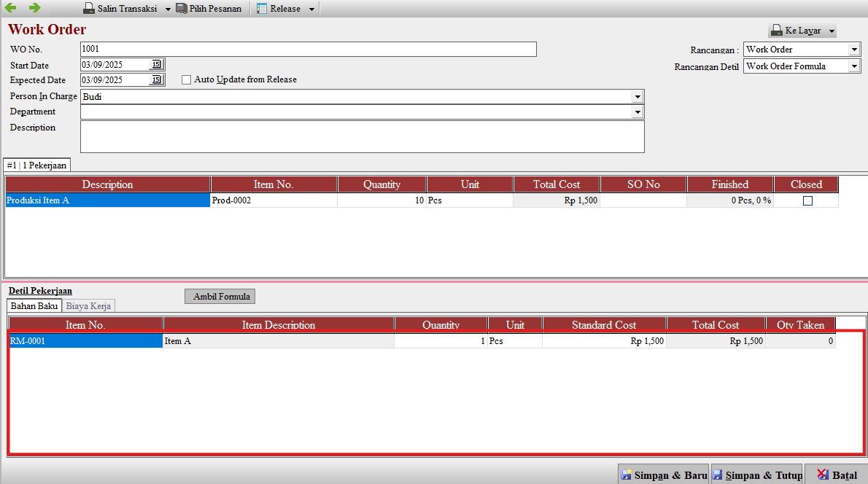Click the Ke Layar printer icon

click(776, 31)
